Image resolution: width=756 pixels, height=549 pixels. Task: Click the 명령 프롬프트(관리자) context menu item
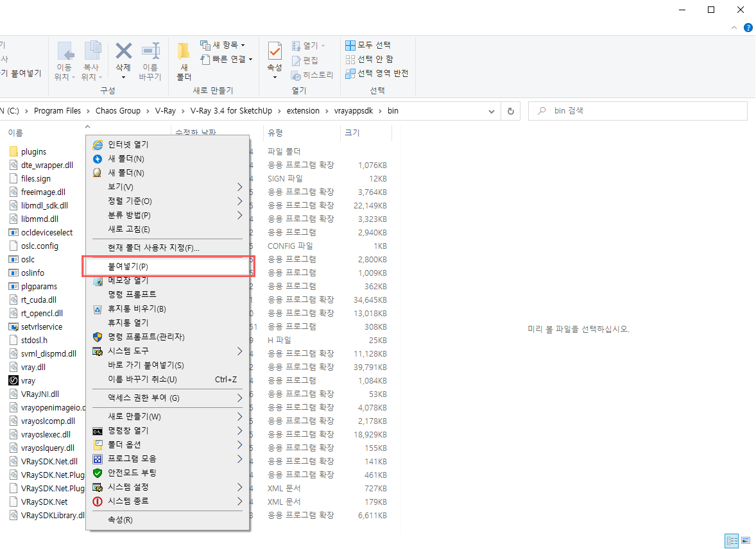click(x=168, y=337)
